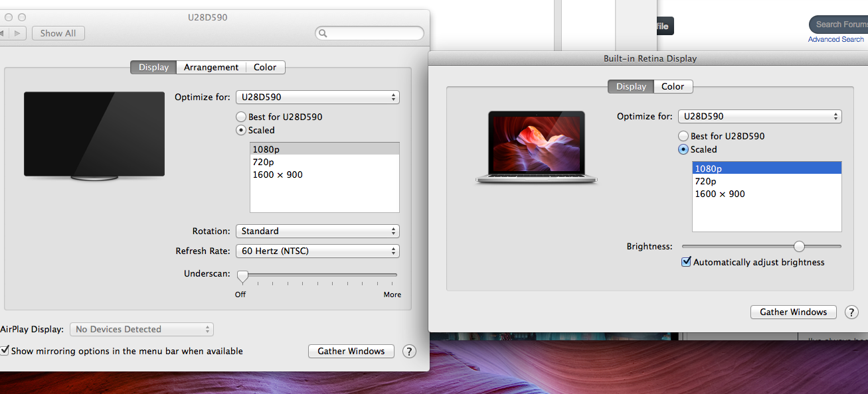This screenshot has height=394, width=868.
Task: Open Color tab in U28D590 window
Action: click(265, 67)
